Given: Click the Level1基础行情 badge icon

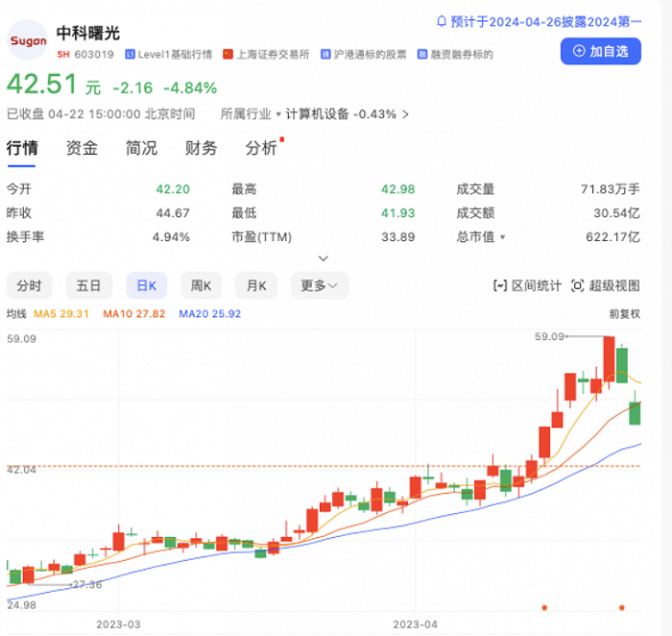Looking at the screenshot, I should coord(130,54).
